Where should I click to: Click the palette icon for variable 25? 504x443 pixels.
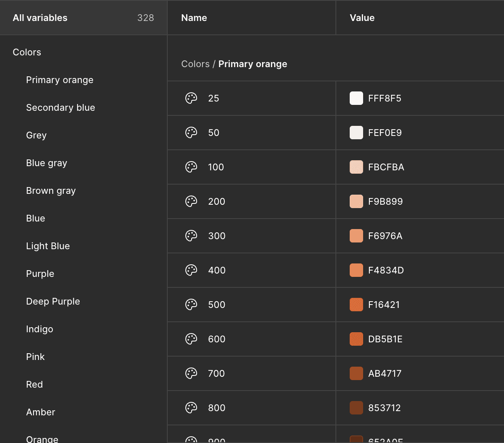(x=191, y=98)
